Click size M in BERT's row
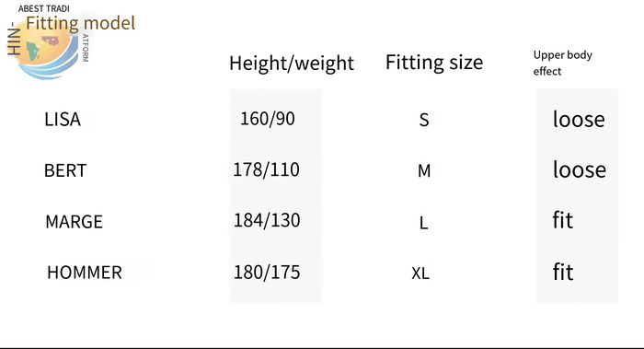The width and height of the screenshot is (644, 349). 424,170
